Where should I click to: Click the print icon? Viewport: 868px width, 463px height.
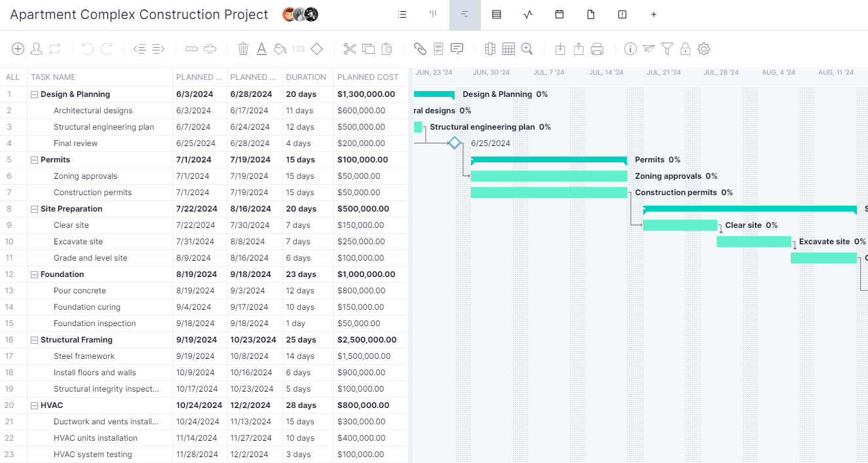pyautogui.click(x=597, y=48)
